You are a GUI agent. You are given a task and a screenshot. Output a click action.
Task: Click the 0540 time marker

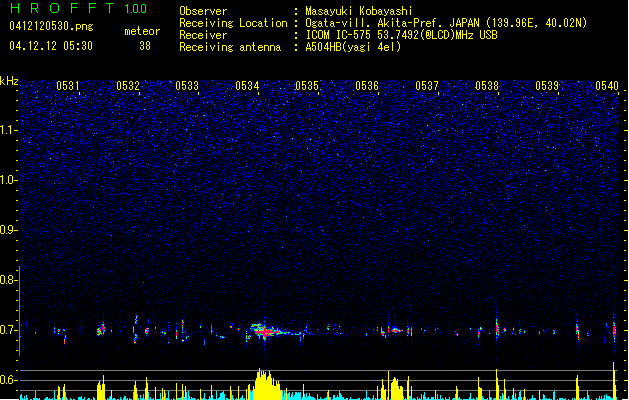[607, 86]
